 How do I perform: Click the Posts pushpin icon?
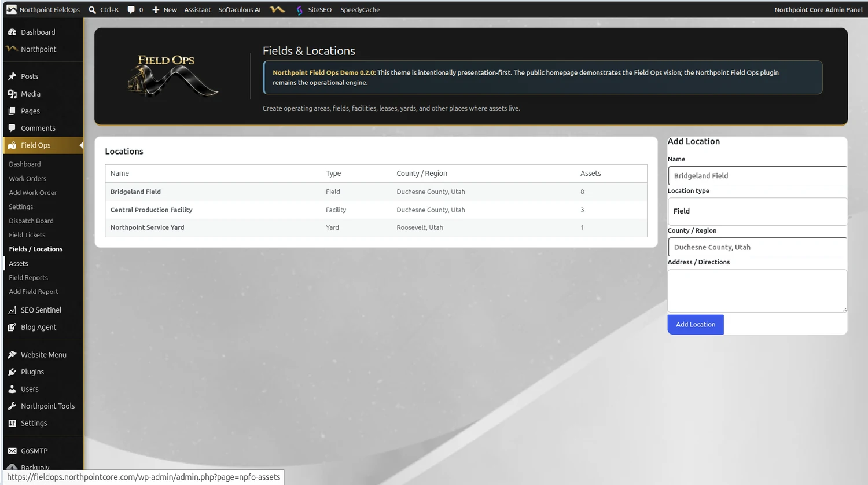pyautogui.click(x=12, y=76)
